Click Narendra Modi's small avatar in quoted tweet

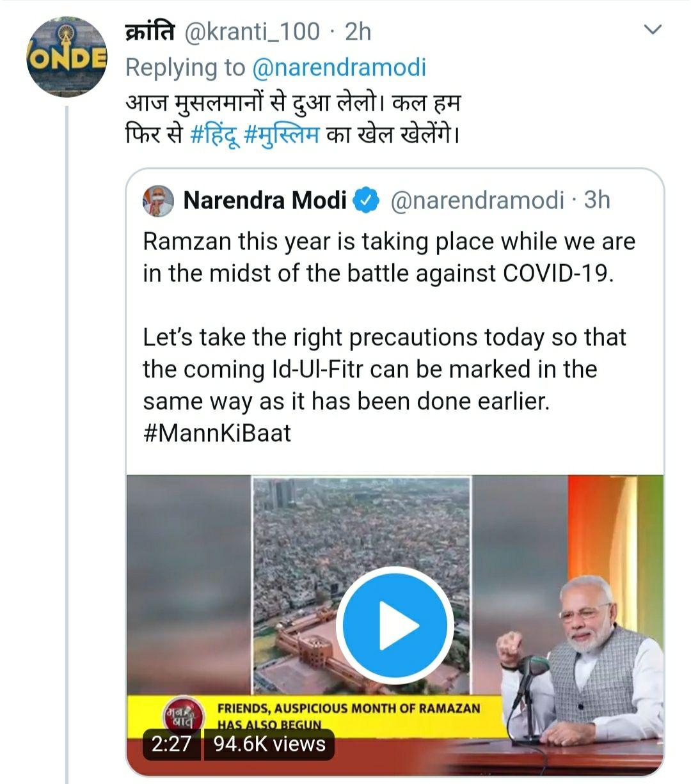(x=157, y=201)
